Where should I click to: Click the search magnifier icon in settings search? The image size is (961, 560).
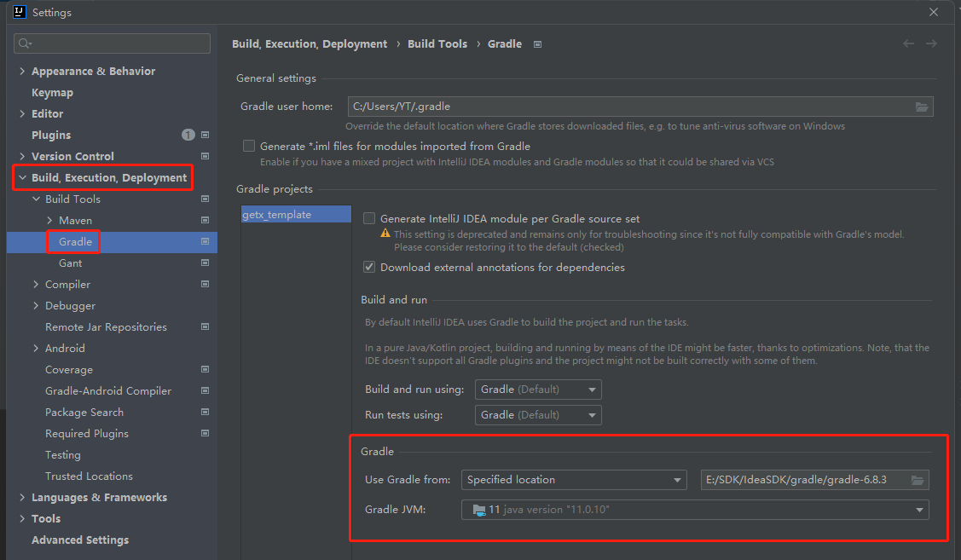25,43
